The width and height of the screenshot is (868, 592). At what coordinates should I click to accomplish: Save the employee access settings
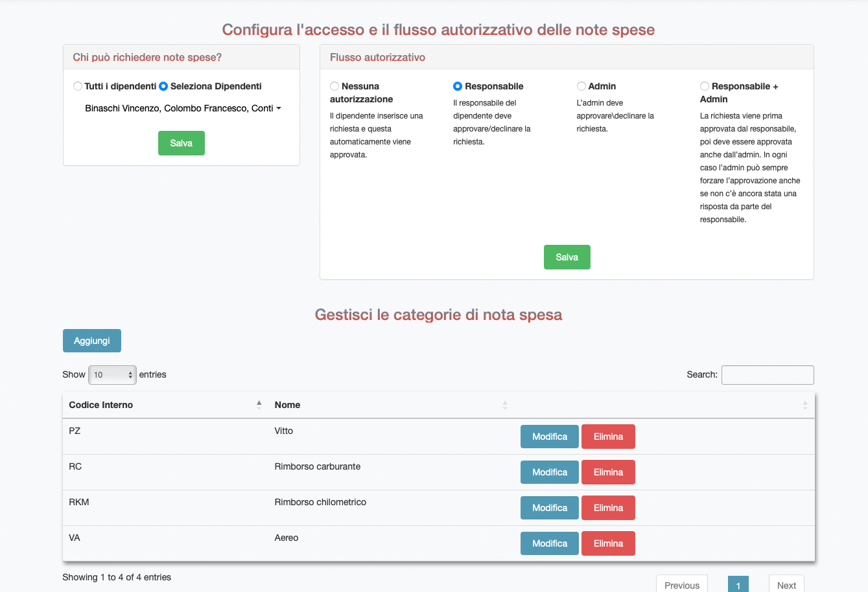tap(181, 143)
